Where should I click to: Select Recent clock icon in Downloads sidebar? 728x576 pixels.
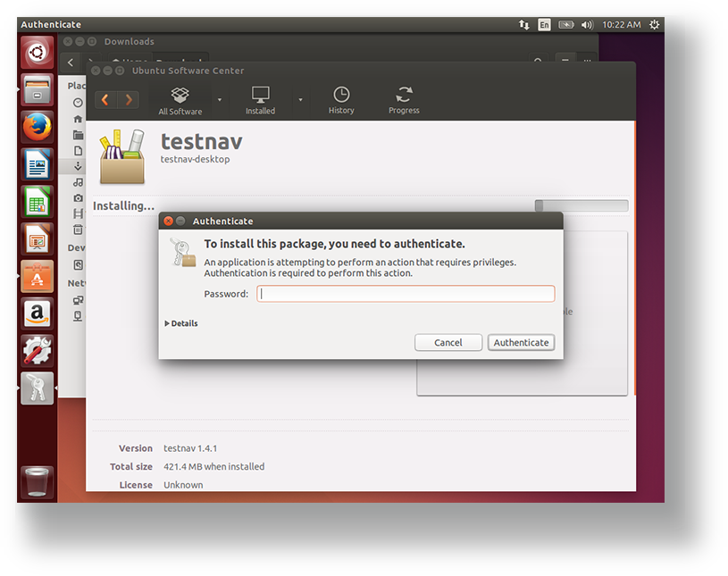(x=78, y=103)
